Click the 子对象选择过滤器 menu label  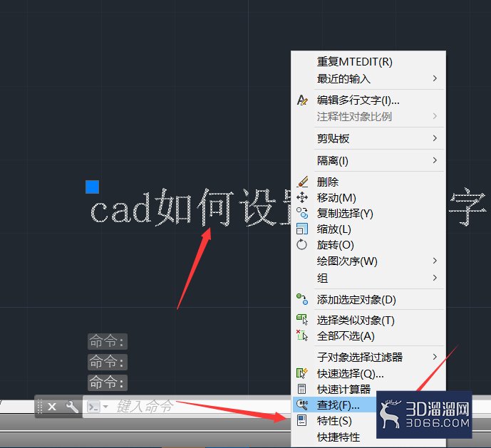(360, 357)
